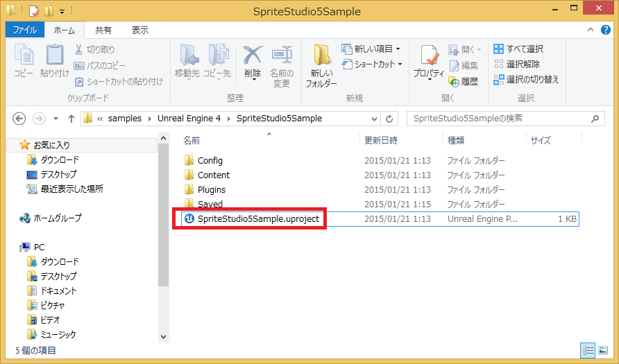This screenshot has width=619, height=364.
Task: Open Desktop (デスクトップ) under Favorites
Action: click(x=52, y=174)
